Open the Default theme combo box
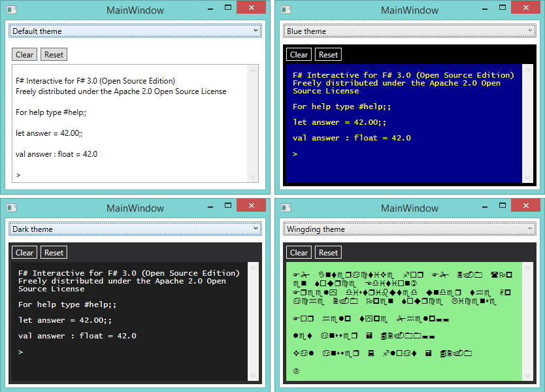Image resolution: width=545 pixels, height=392 pixels. (135, 31)
